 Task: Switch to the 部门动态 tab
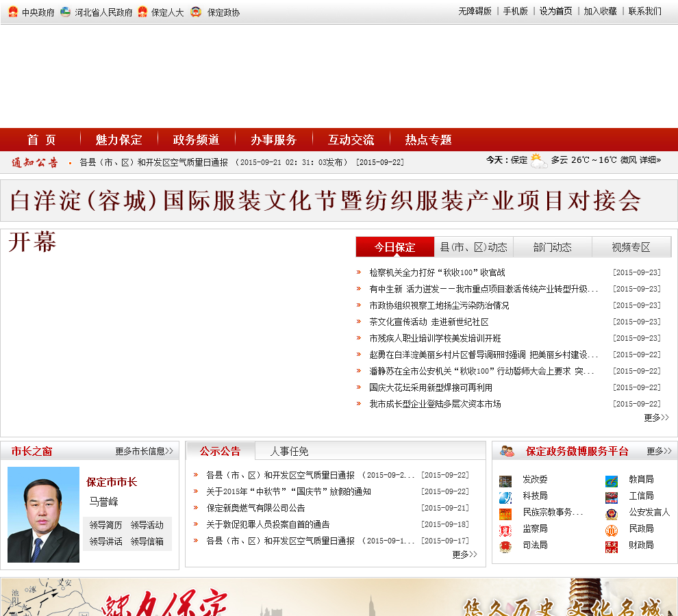[552, 247]
